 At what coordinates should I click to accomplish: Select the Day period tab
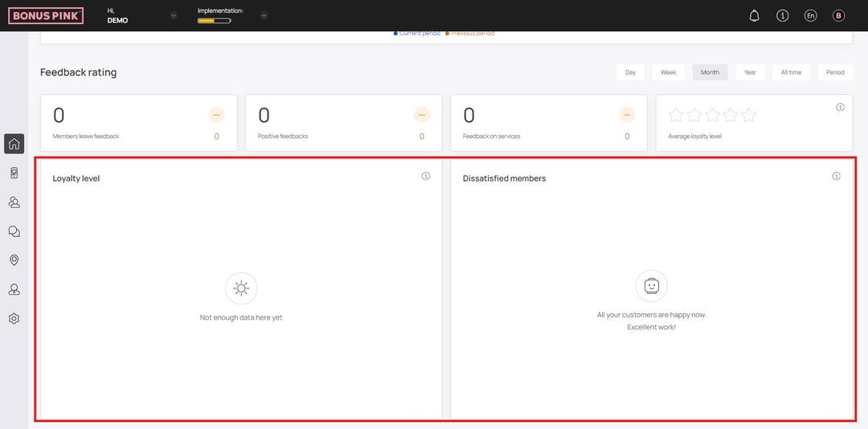point(631,72)
